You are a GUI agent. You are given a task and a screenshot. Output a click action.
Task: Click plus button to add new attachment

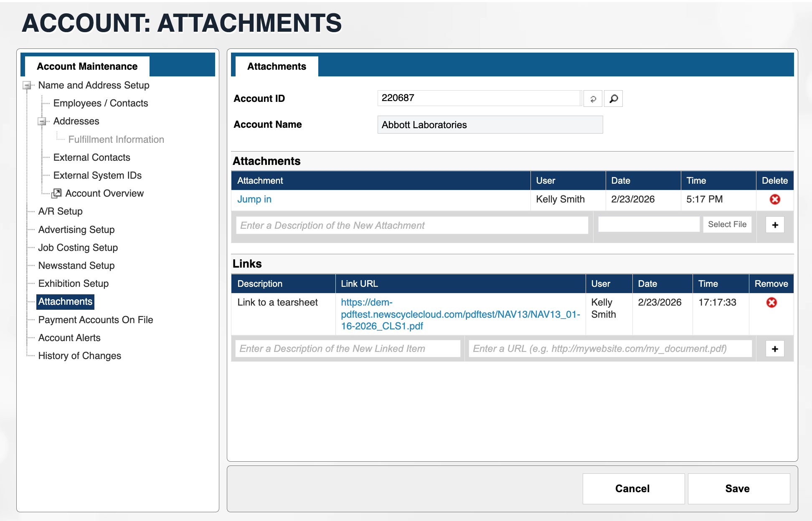click(775, 225)
